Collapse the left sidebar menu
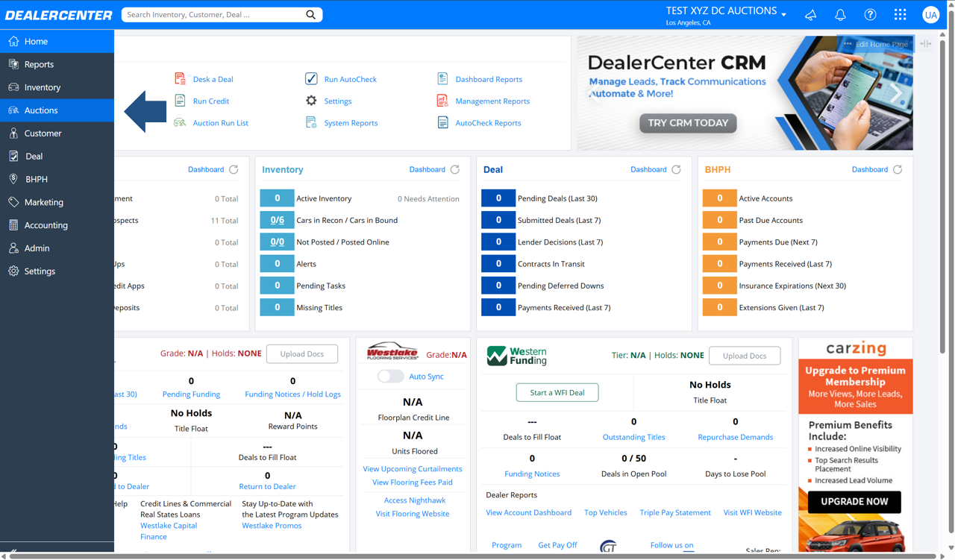 (x=13, y=553)
